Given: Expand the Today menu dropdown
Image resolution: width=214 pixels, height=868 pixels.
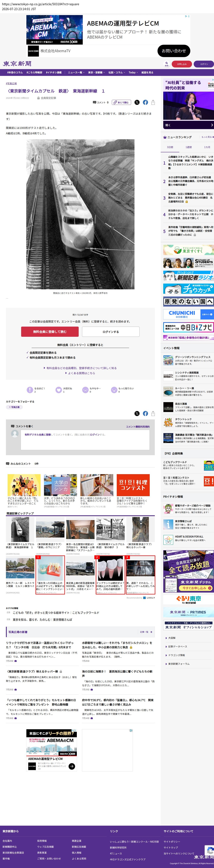Looking at the screenshot, I should (133, 73).
